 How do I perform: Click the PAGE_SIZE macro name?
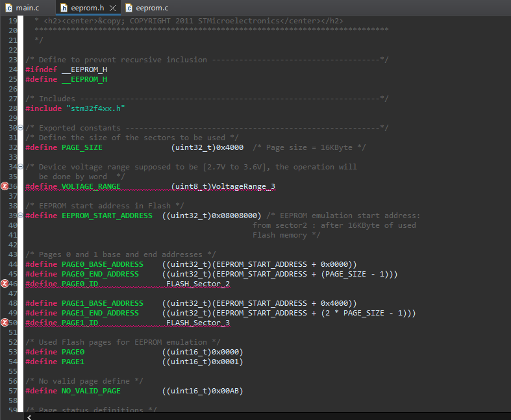pos(82,147)
